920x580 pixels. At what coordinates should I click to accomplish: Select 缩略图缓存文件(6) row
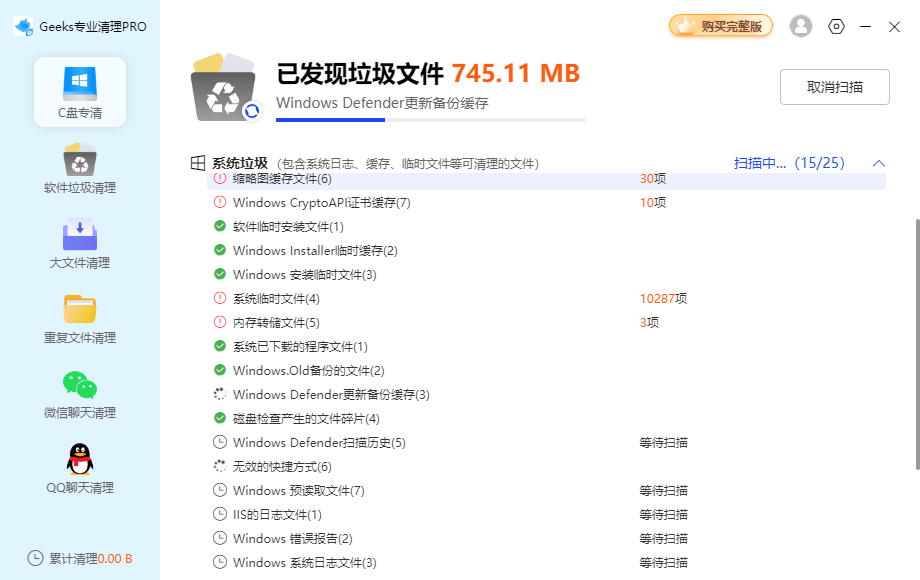546,179
